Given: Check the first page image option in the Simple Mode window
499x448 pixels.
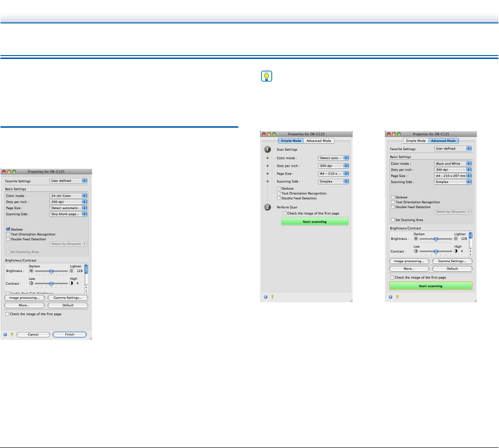Looking at the screenshot, I should (284, 214).
